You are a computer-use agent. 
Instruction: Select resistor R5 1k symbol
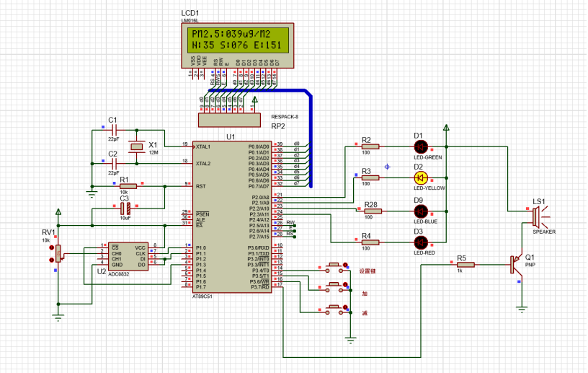click(465, 265)
